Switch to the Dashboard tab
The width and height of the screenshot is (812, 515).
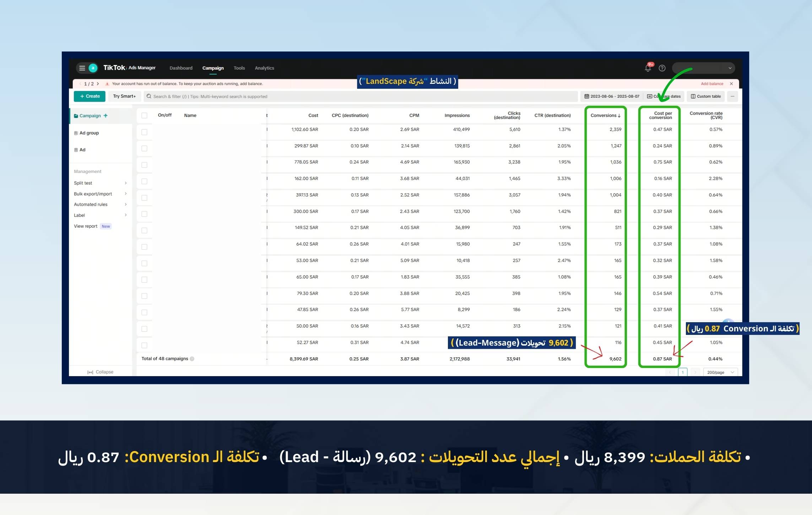click(x=181, y=68)
